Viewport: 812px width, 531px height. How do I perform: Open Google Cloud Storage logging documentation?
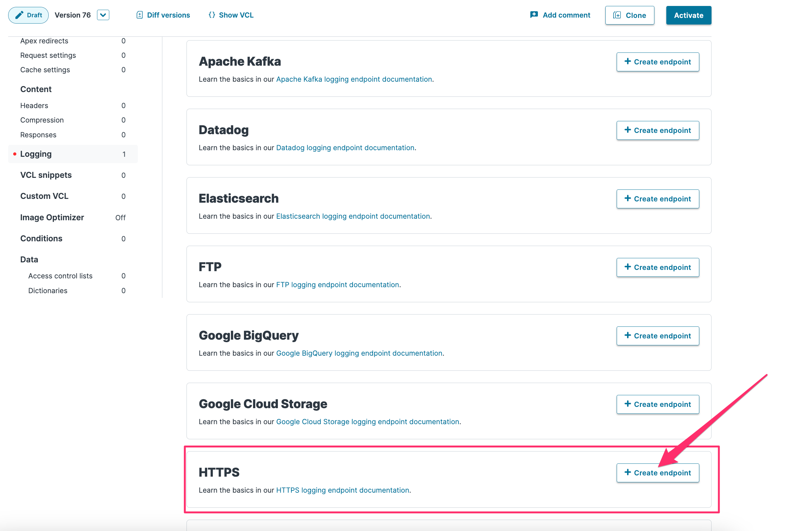click(x=367, y=422)
